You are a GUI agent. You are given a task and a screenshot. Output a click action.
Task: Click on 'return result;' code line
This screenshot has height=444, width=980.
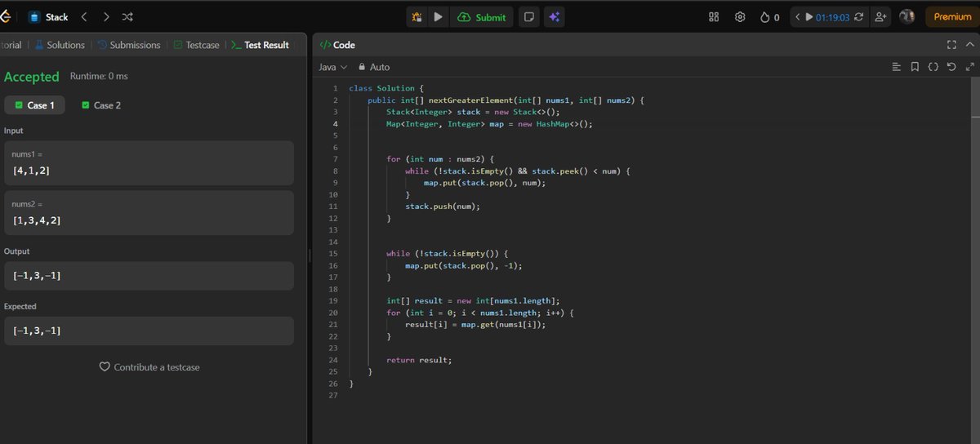[x=419, y=360]
